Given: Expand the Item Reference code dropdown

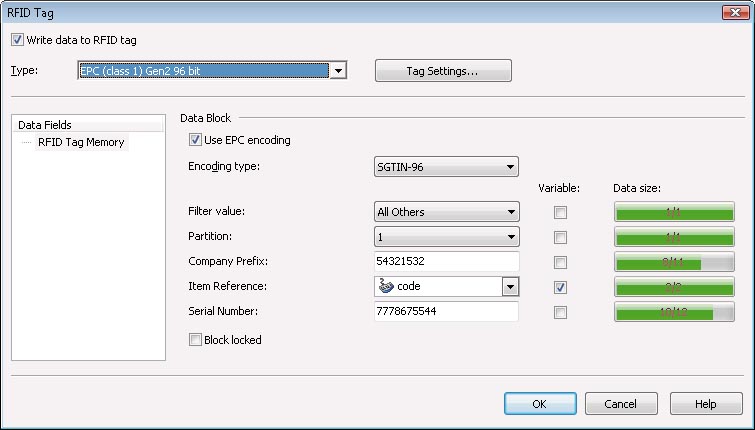Looking at the screenshot, I should (x=510, y=287).
